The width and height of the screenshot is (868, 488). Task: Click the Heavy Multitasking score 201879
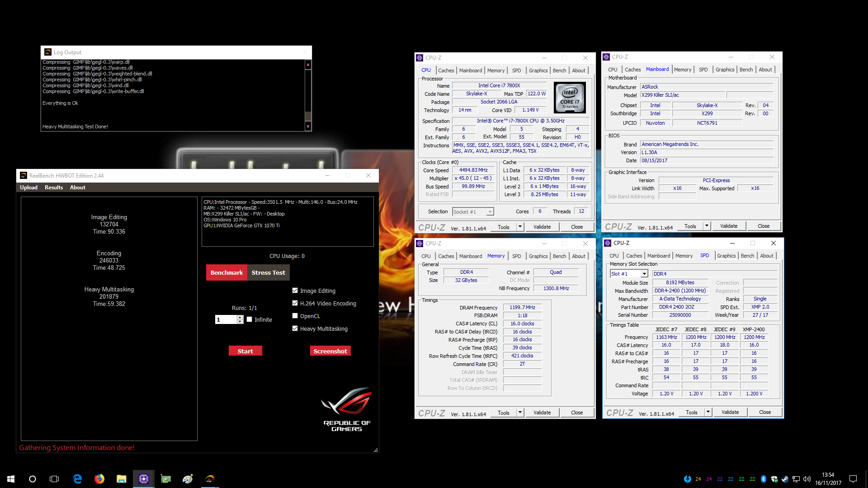coord(109,297)
